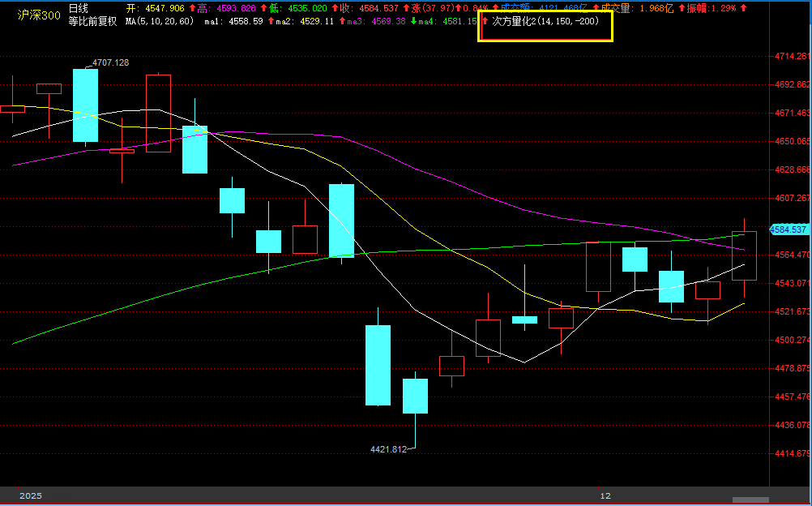Screen dimensions: 812x506
Task: Open MA(5,10,20,60) indicator settings
Action: pos(159,21)
